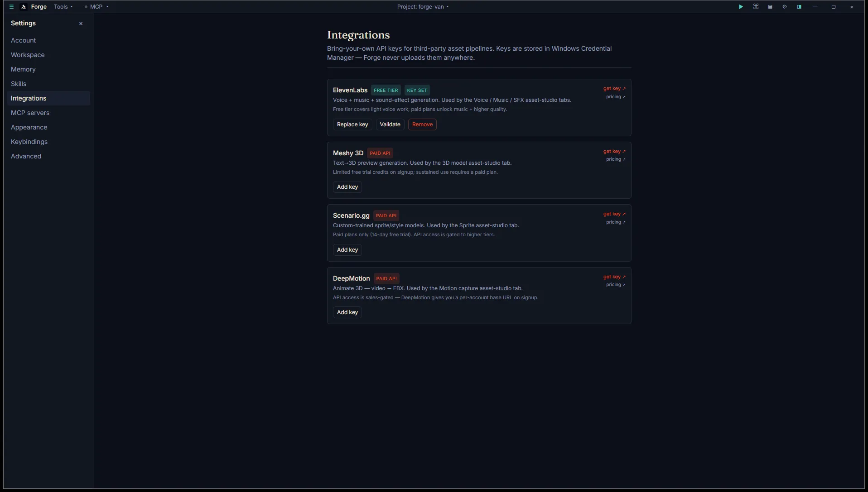Open Appearance settings
The width and height of the screenshot is (868, 492).
[48, 127]
